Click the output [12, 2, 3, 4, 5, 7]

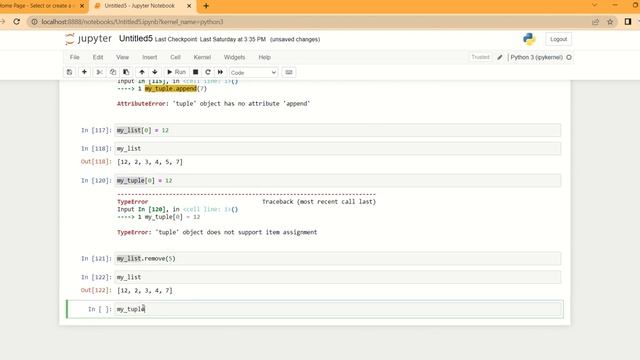pos(150,162)
